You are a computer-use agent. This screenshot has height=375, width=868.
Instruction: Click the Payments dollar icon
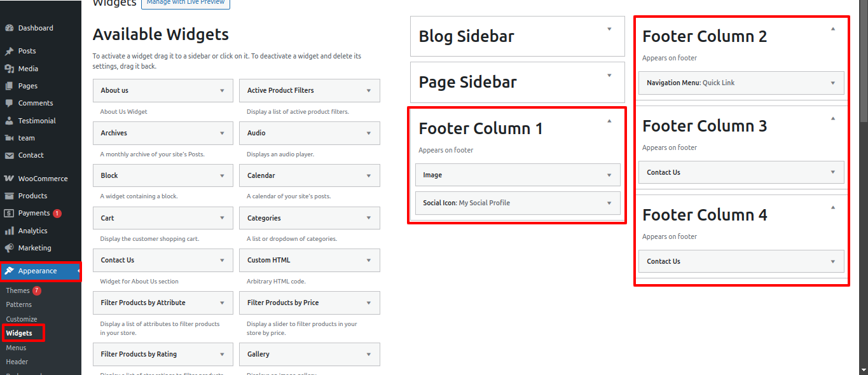pyautogui.click(x=9, y=214)
